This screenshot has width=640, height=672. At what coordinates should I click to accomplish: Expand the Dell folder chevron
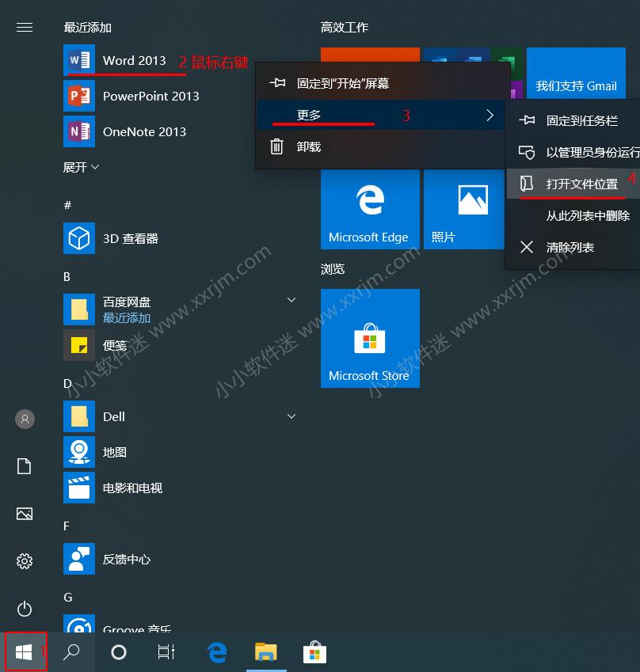coord(291,416)
